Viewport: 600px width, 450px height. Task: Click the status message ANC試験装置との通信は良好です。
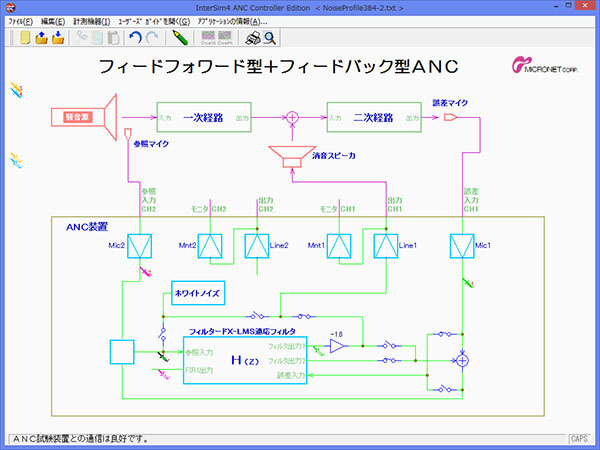point(81,439)
